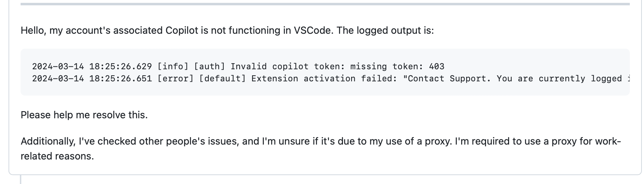Click the [info] tag in the log

point(173,66)
